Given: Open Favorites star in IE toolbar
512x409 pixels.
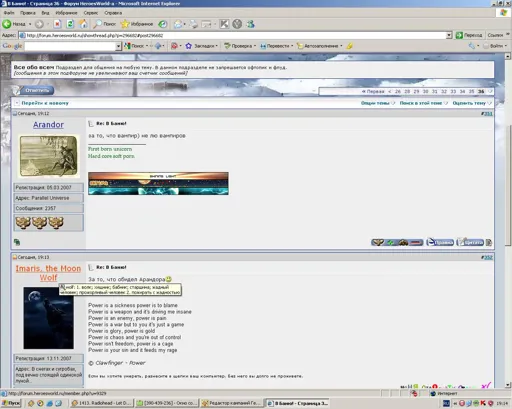Looking at the screenshot, I should 137,24.
